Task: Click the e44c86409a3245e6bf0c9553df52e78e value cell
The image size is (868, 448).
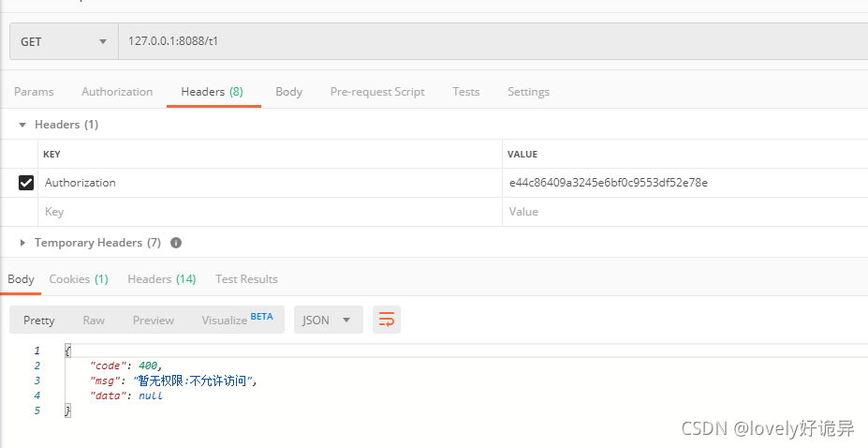Action: pos(684,183)
